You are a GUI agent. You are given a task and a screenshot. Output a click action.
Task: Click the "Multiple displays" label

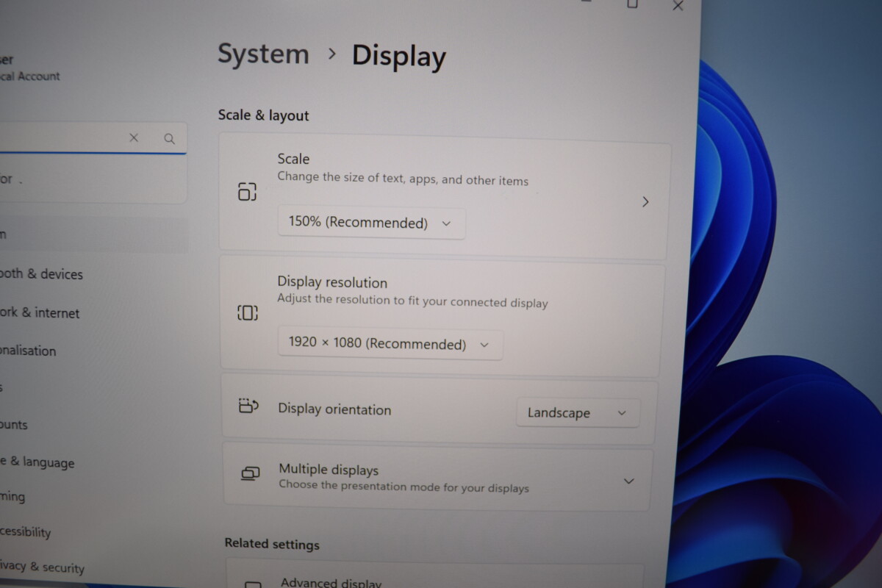point(329,470)
